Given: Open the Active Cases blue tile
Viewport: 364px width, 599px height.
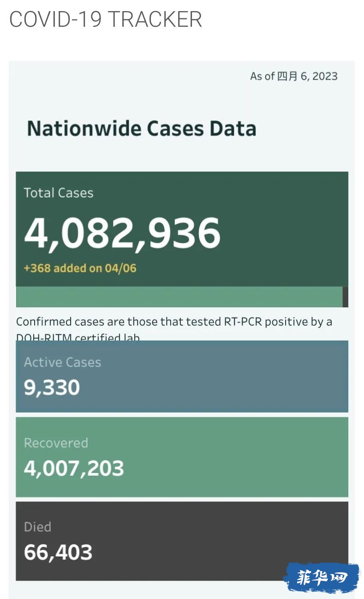Looking at the screenshot, I should coord(182,377).
